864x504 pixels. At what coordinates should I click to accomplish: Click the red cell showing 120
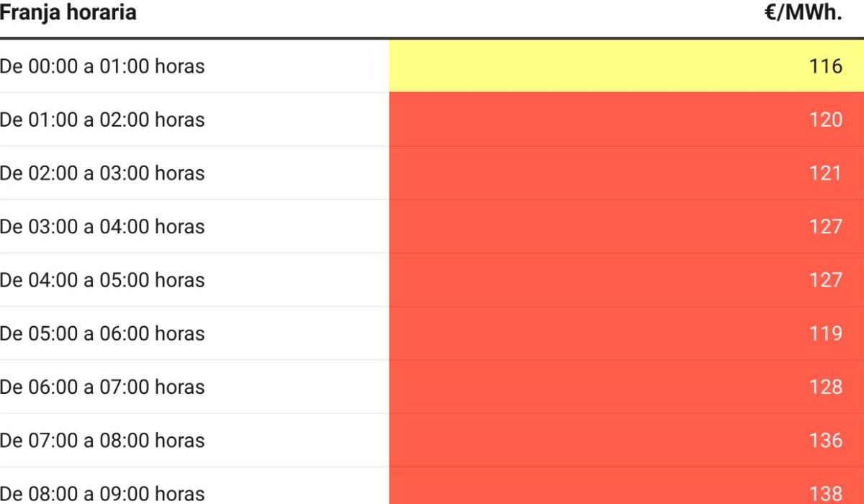(626, 120)
